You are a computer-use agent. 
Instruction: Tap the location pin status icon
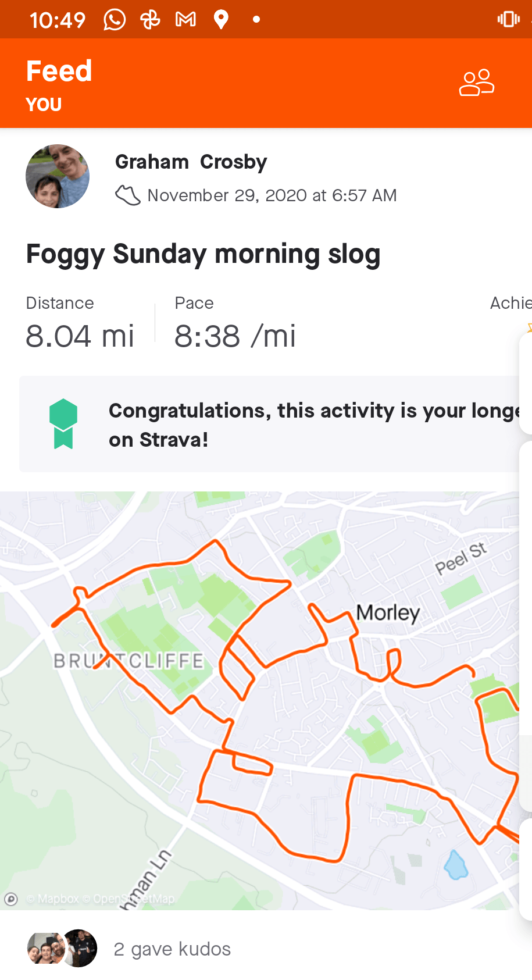click(221, 20)
